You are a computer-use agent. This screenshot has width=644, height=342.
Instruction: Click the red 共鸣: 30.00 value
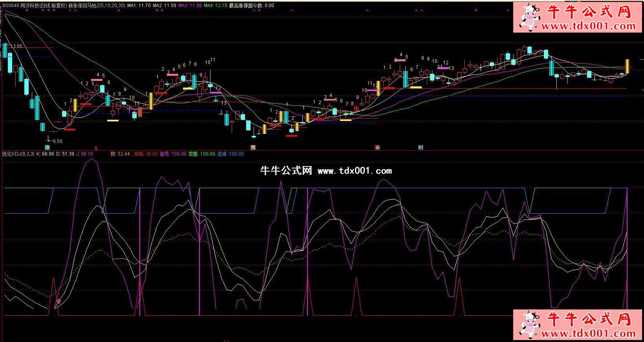tap(146, 154)
